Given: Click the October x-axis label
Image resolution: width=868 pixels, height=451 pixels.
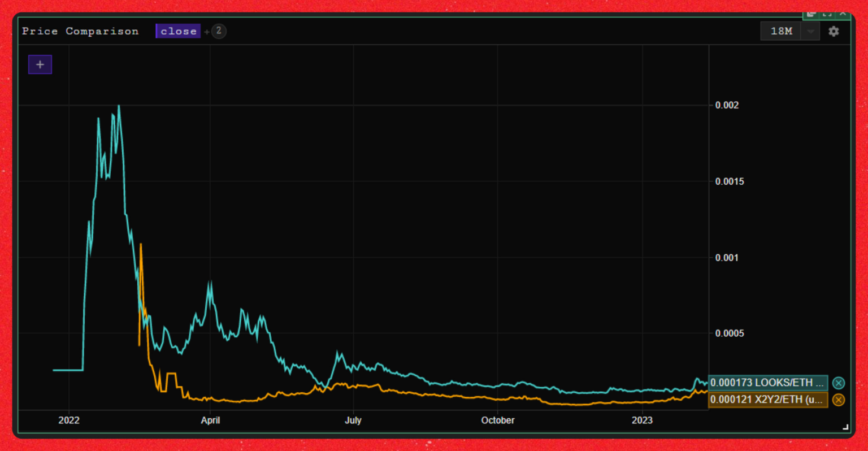Looking at the screenshot, I should tap(498, 420).
